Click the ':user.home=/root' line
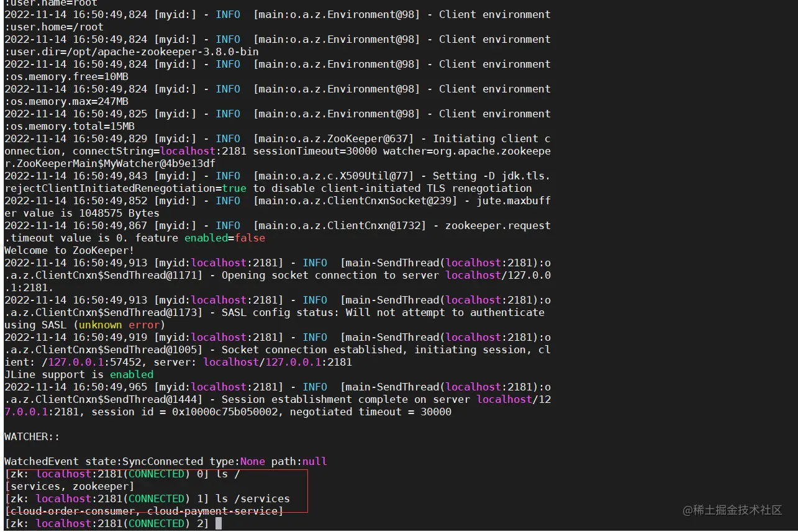The image size is (798, 532). 54,27
